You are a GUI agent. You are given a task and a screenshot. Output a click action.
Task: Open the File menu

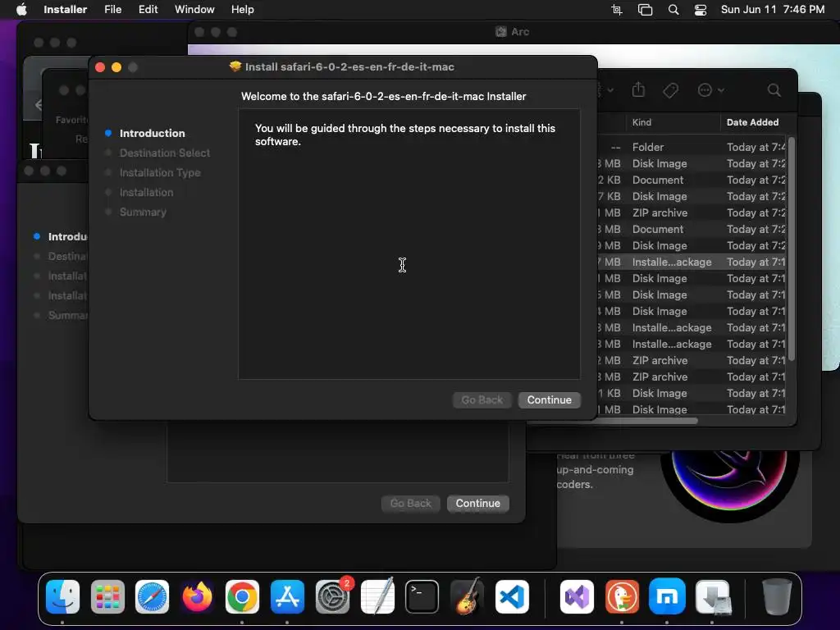[112, 9]
